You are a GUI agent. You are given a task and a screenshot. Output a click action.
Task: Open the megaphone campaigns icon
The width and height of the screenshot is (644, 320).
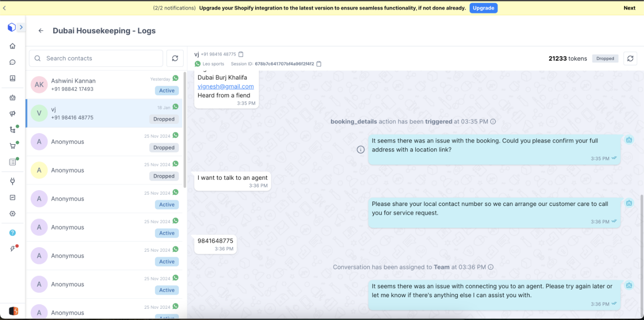click(x=13, y=114)
